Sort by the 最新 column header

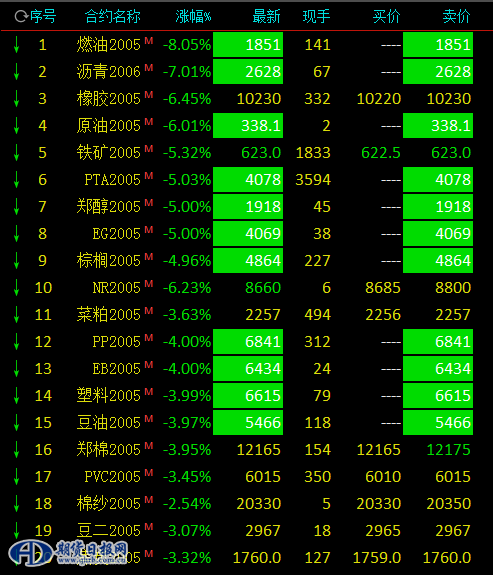coord(266,17)
